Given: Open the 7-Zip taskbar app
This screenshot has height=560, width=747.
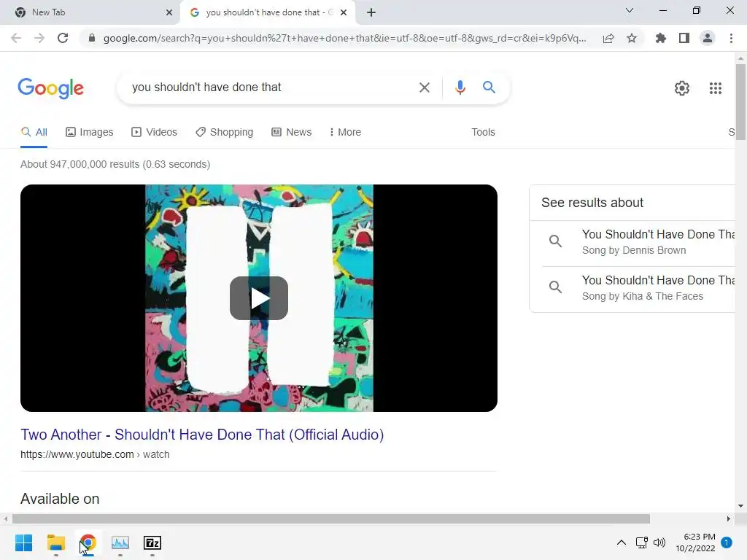Looking at the screenshot, I should click(x=152, y=542).
